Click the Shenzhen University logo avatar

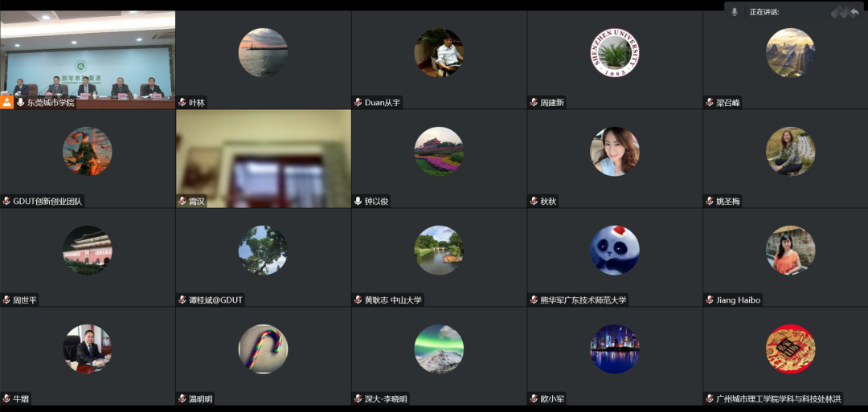[615, 52]
